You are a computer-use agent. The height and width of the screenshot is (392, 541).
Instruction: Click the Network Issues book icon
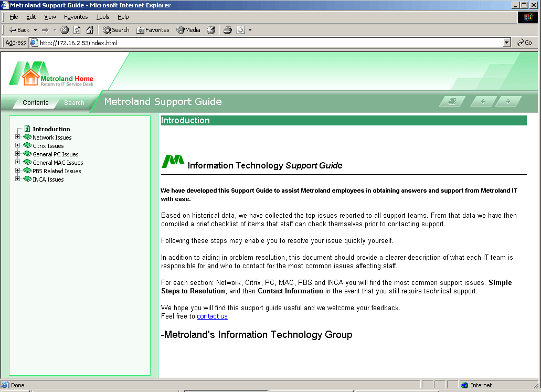27,137
